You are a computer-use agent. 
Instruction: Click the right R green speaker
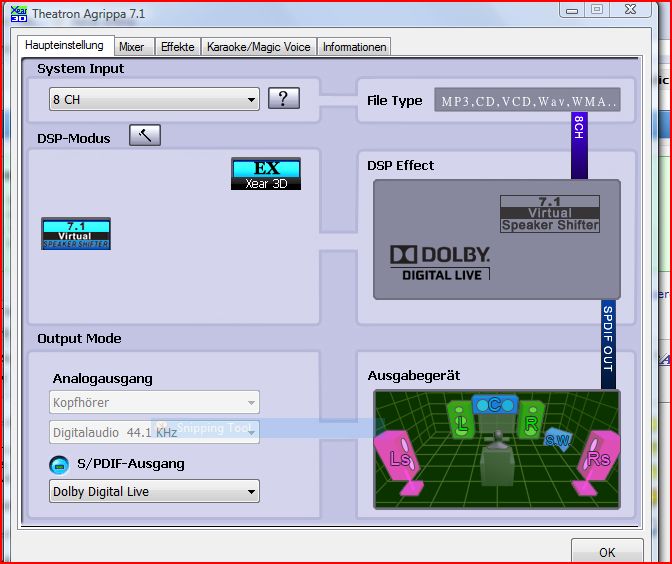point(531,420)
